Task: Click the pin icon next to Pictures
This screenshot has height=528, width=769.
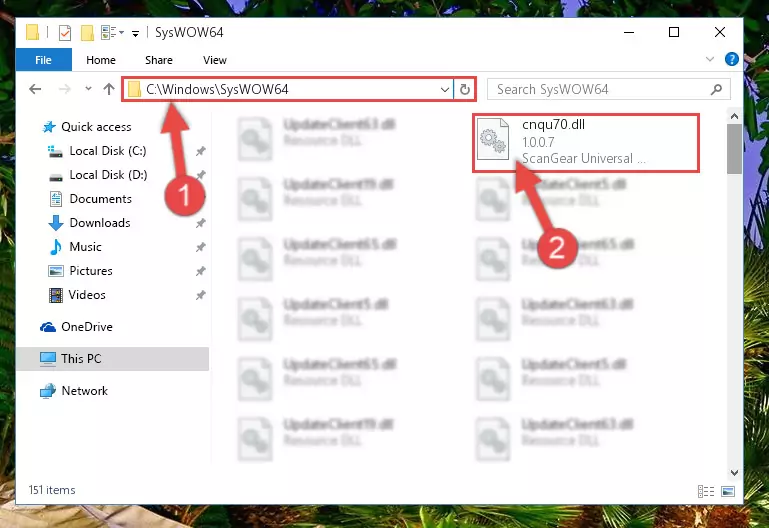Action: 201,271
